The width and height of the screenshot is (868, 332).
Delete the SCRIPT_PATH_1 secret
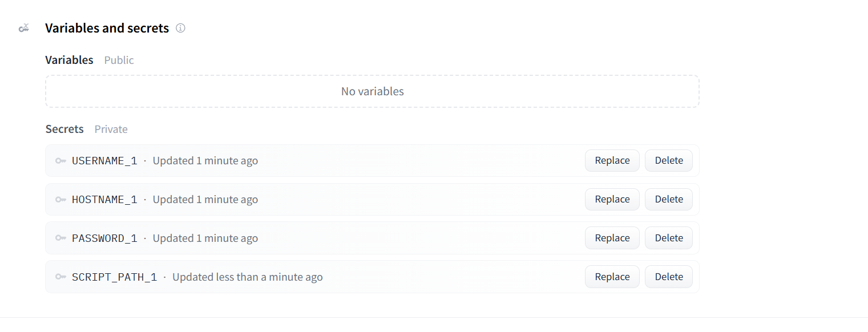coord(669,277)
